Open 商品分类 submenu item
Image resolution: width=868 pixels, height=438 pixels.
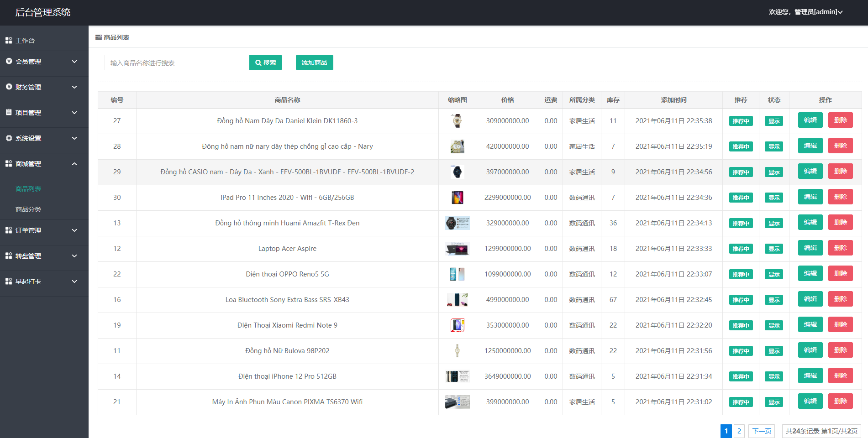click(x=28, y=209)
